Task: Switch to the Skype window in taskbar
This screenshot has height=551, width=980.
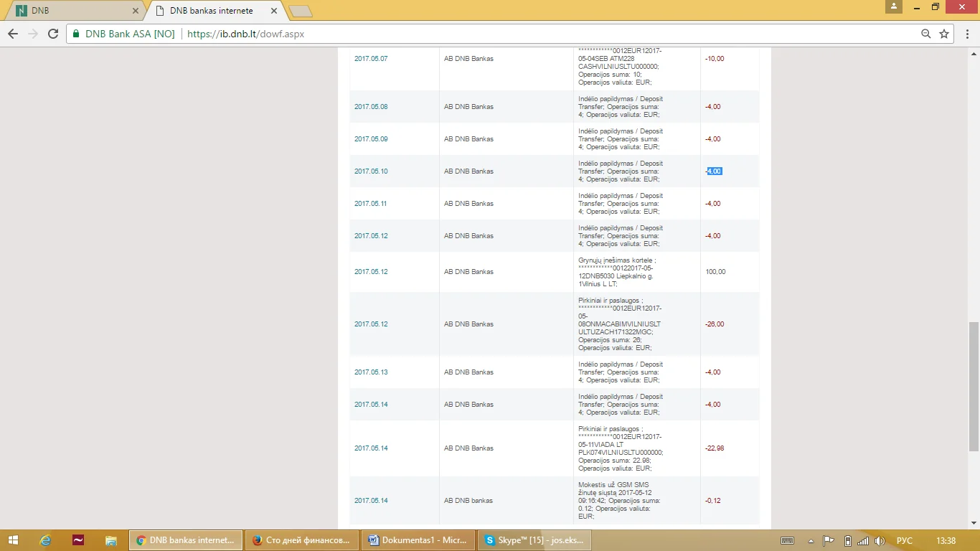Action: point(534,540)
